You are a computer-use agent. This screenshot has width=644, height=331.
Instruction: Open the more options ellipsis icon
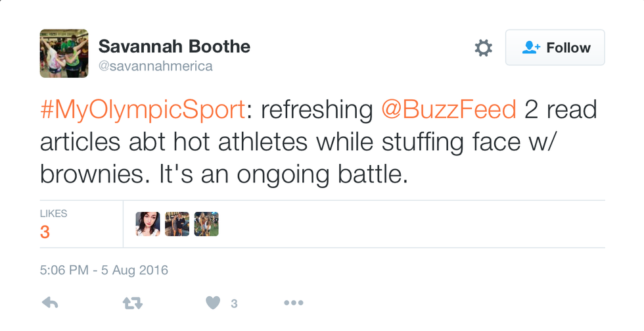pos(293,303)
